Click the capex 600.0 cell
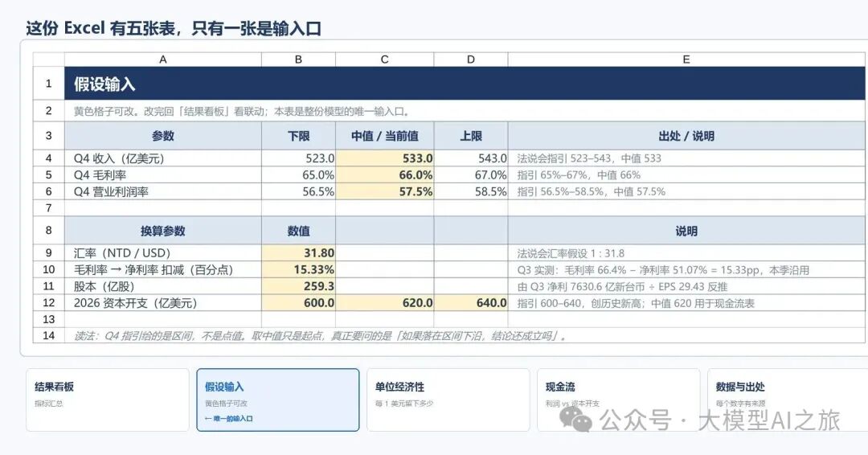The height and width of the screenshot is (455, 868). (298, 303)
